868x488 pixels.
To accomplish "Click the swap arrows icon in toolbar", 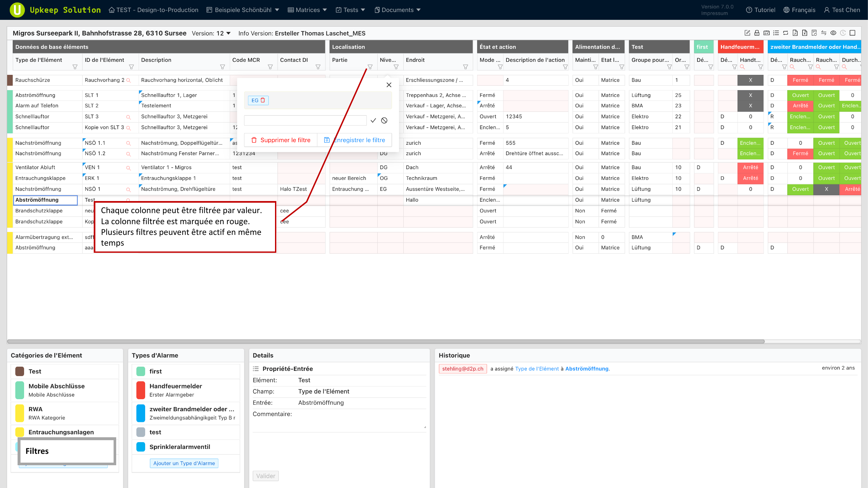I will tap(823, 33).
